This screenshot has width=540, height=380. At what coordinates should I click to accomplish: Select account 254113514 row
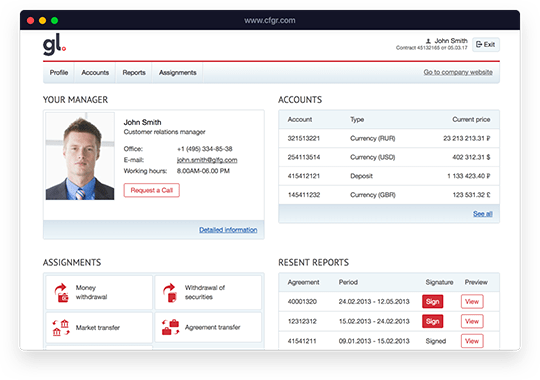coord(389,157)
